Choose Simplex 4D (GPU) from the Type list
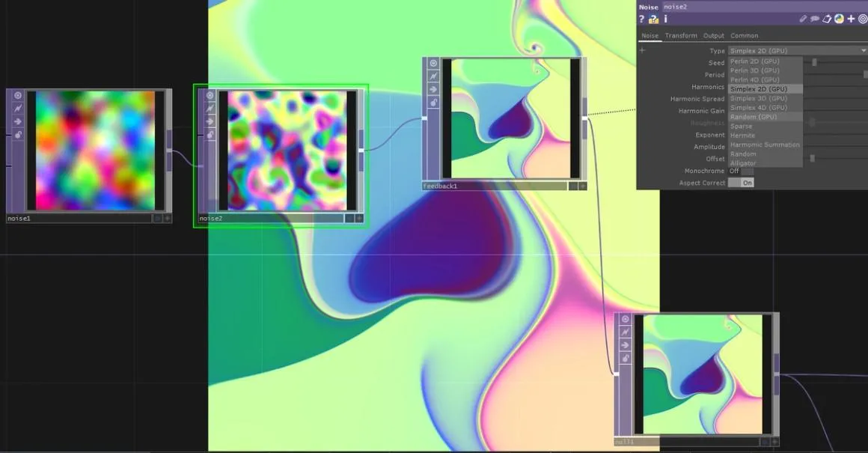The height and width of the screenshot is (453, 868). tap(765, 107)
